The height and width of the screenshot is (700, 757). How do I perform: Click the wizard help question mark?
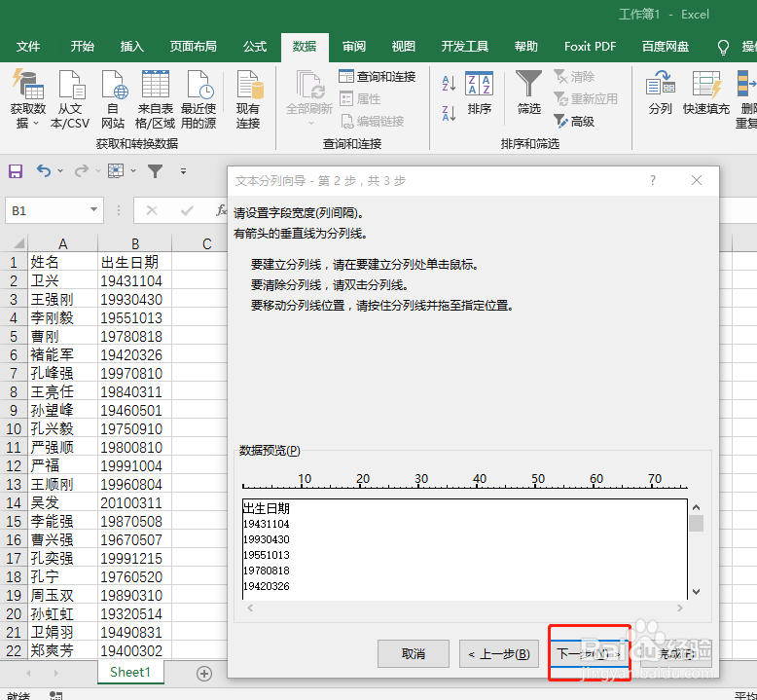pyautogui.click(x=653, y=180)
